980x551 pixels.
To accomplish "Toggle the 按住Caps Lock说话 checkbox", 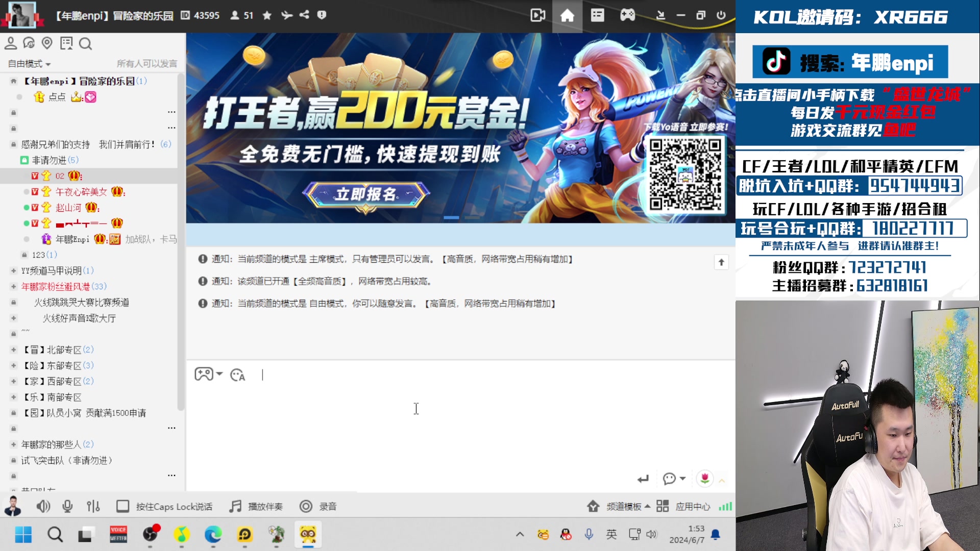I will pyautogui.click(x=122, y=506).
